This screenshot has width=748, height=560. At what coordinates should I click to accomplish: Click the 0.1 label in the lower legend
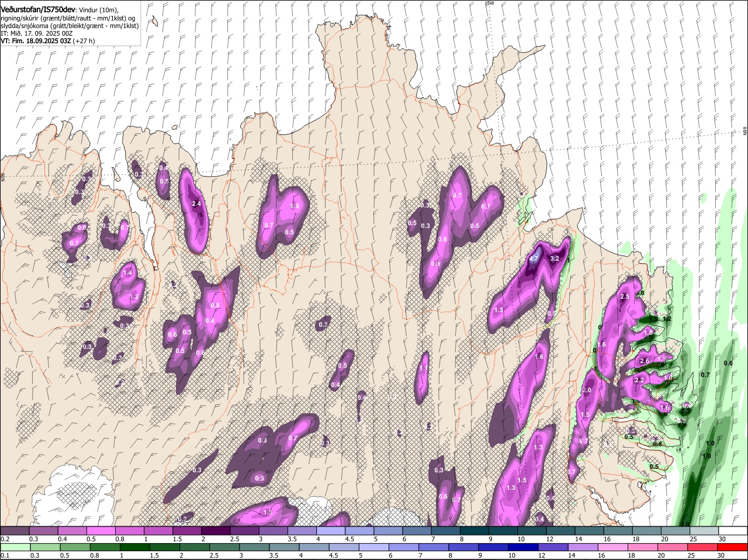(x=5, y=555)
